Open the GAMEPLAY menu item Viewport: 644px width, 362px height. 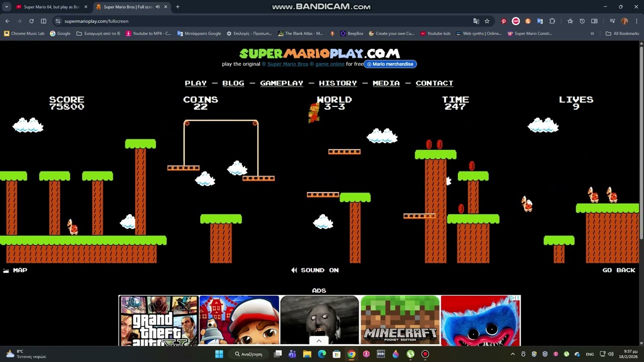pyautogui.click(x=282, y=83)
